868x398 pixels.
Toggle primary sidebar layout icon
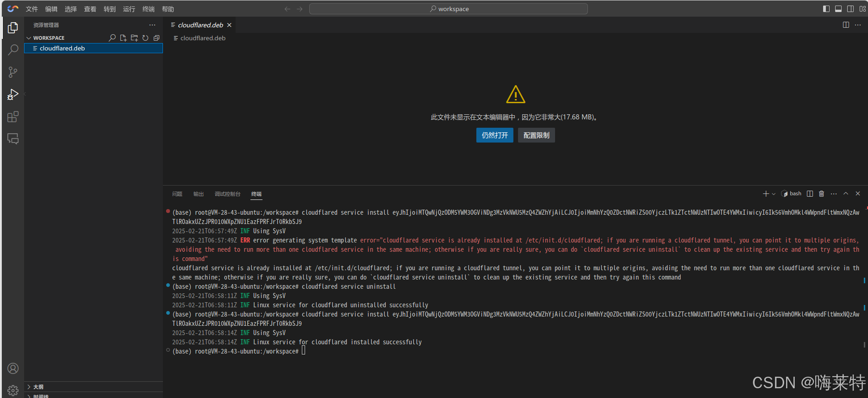click(826, 9)
